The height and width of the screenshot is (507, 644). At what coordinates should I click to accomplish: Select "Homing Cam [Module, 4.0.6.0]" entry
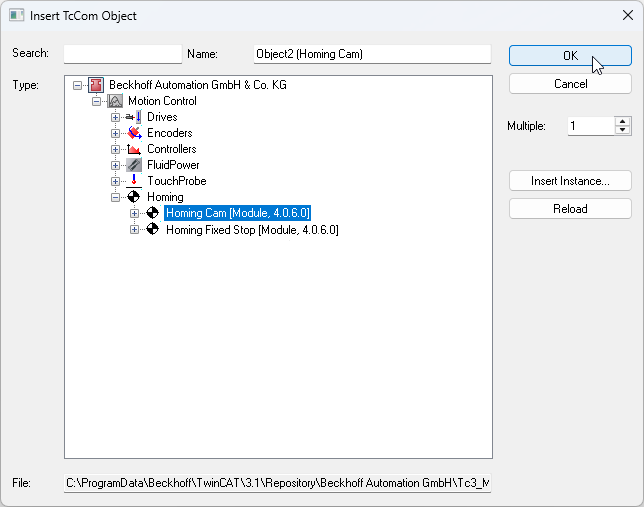pyautogui.click(x=237, y=213)
